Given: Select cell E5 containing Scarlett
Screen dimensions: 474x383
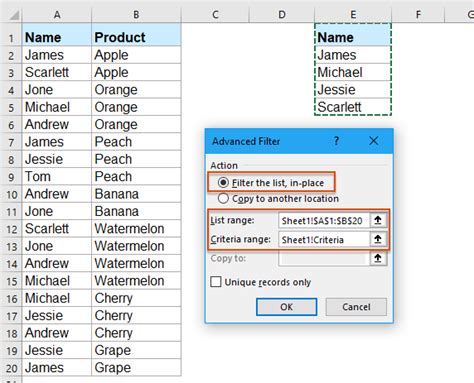Looking at the screenshot, I should click(x=353, y=107).
